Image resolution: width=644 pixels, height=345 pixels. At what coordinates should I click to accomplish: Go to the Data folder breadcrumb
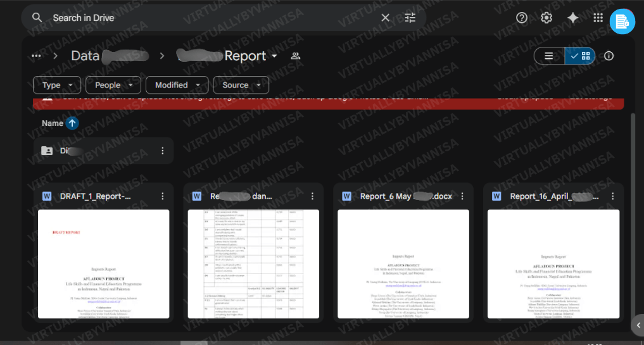point(110,56)
